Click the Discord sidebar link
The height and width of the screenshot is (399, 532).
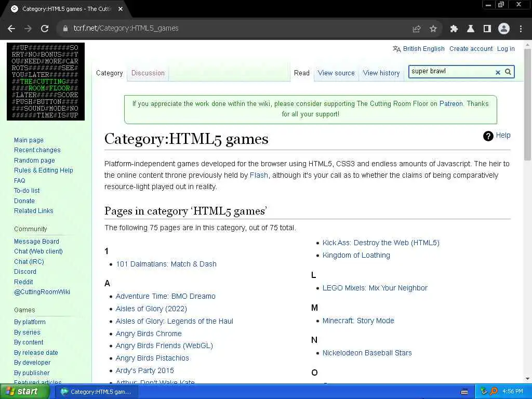pos(25,271)
